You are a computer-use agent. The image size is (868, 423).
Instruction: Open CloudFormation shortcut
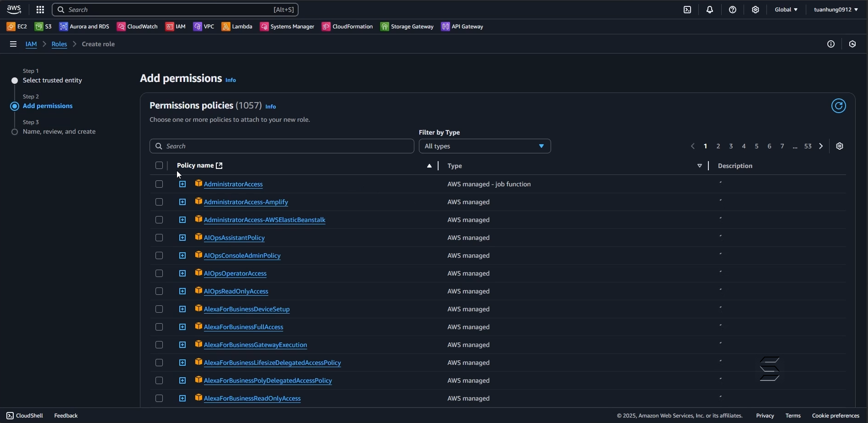click(348, 27)
